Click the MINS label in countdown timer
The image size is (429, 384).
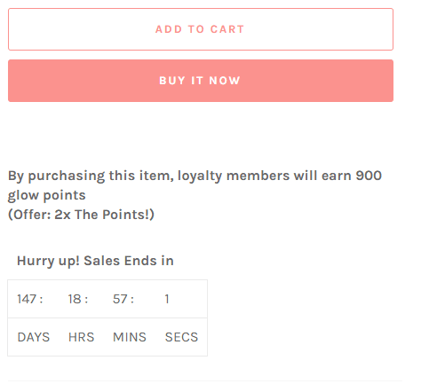pyautogui.click(x=130, y=337)
